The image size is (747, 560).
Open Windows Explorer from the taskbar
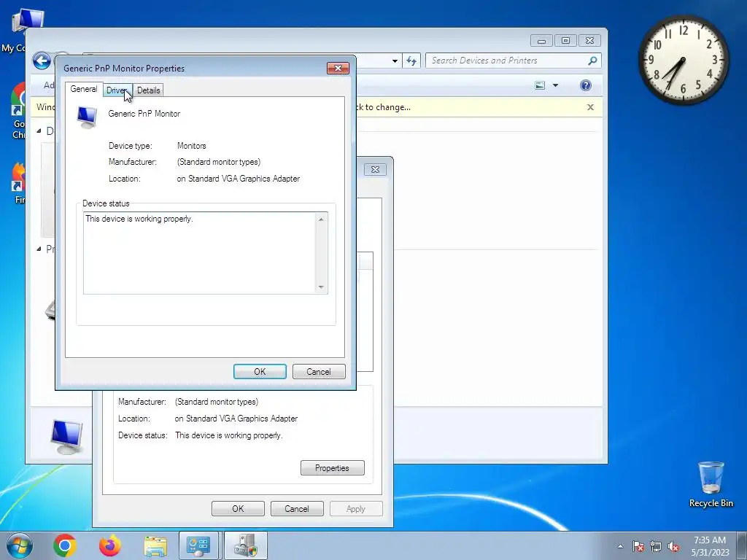tap(155, 545)
